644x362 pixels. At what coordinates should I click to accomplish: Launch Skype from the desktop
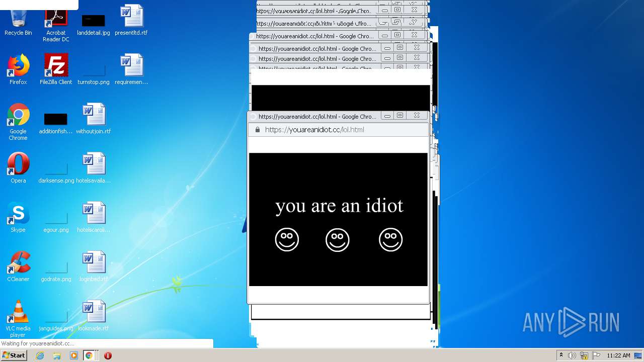coord(18,217)
